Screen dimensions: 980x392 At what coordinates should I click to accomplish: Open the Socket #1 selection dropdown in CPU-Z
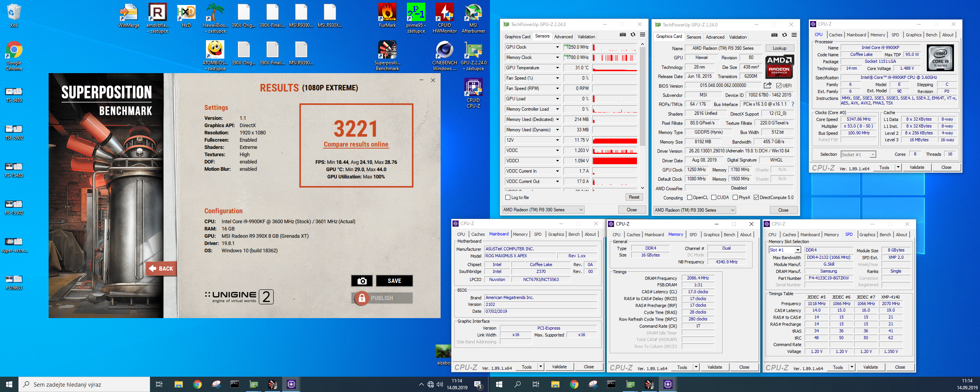(x=858, y=155)
